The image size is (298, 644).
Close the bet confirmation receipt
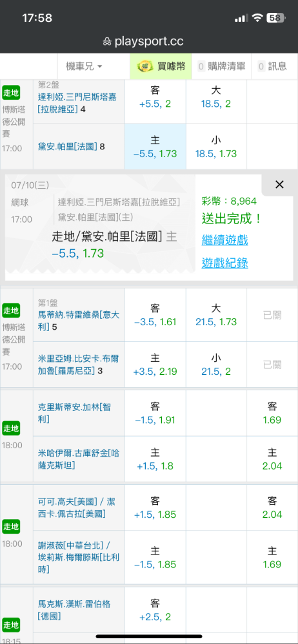279,185
